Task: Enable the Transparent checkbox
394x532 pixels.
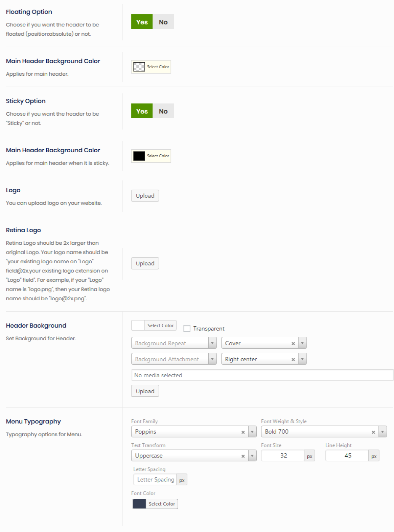Action: 187,329
